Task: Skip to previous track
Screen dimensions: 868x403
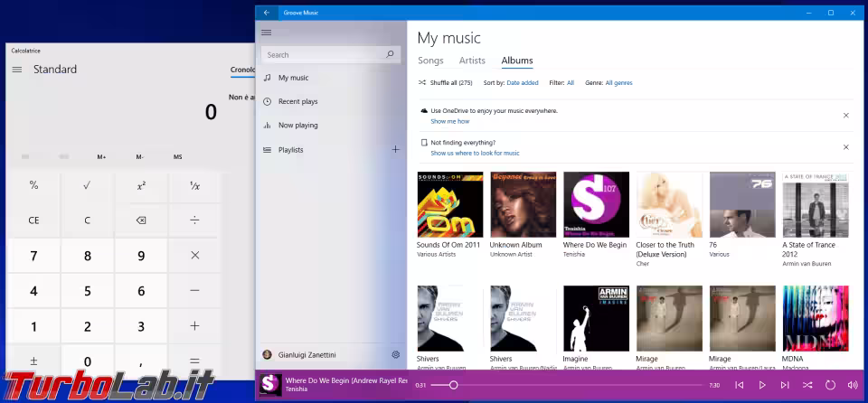Action: point(739,385)
